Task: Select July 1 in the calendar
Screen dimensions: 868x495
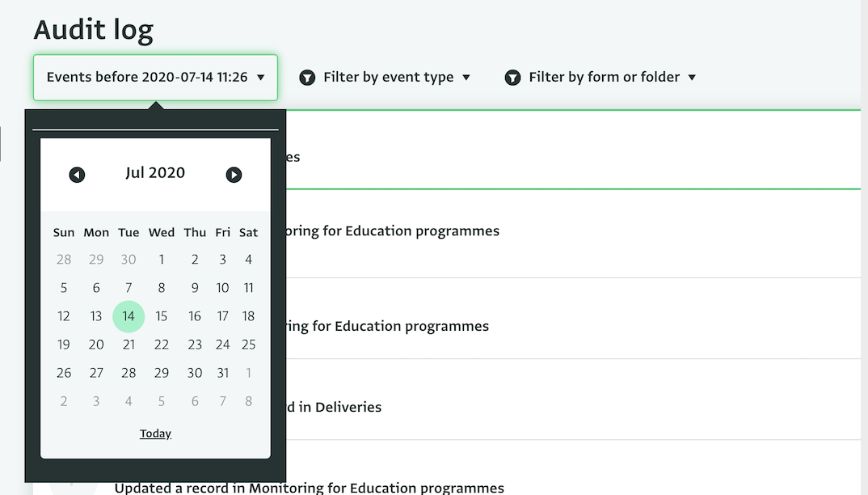Action: [162, 260]
